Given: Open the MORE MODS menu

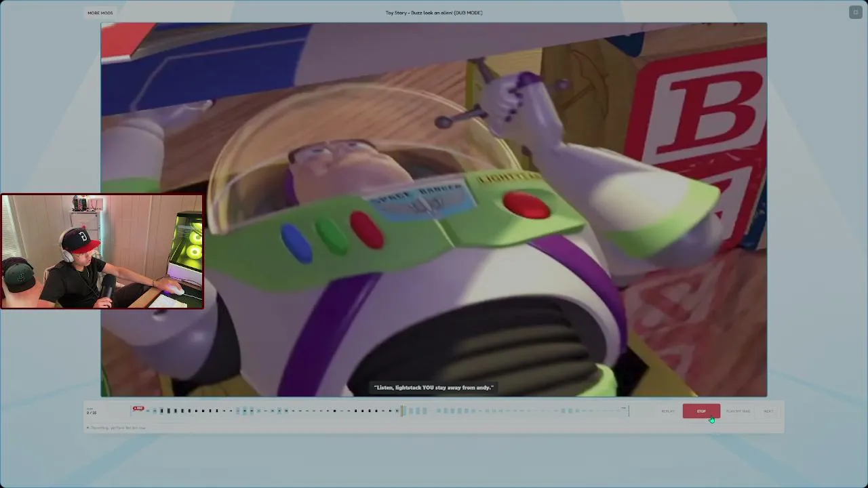Looking at the screenshot, I should [x=100, y=13].
